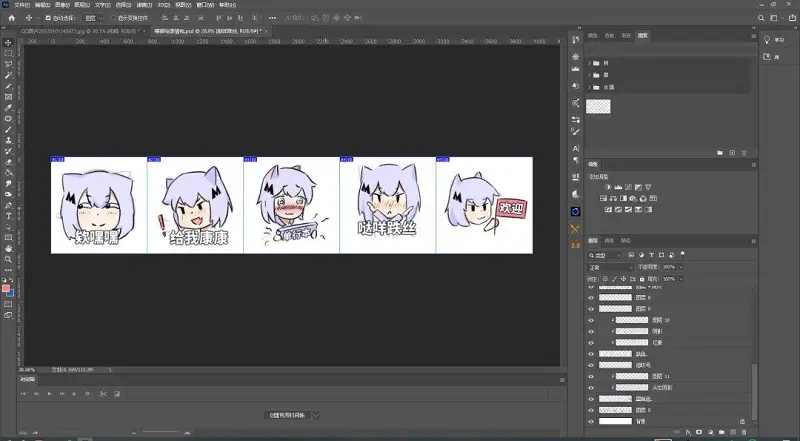The height and width of the screenshot is (441, 800).
Task: Select the Lasso tool
Action: click(x=8, y=64)
